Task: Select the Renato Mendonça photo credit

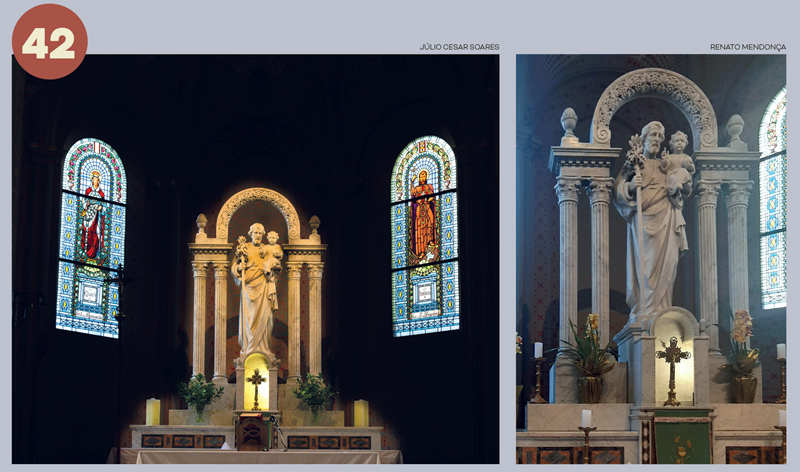Action: [x=747, y=47]
